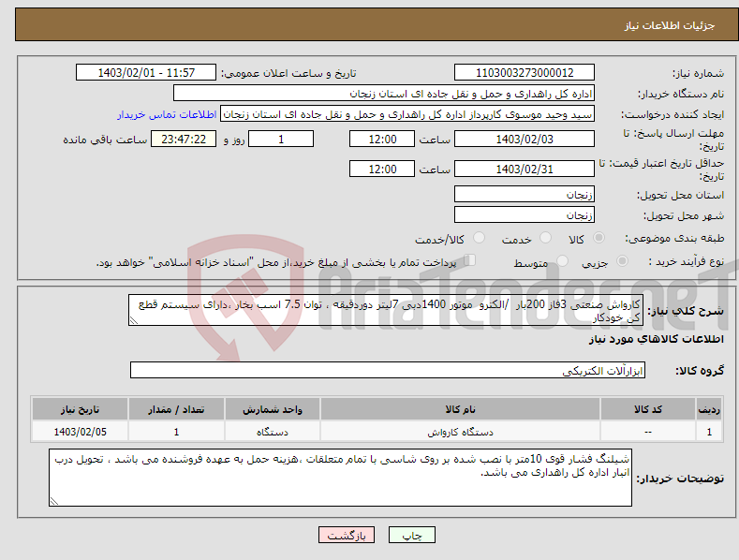
Task: Click the unit cell دستگاه
Action: [273, 432]
